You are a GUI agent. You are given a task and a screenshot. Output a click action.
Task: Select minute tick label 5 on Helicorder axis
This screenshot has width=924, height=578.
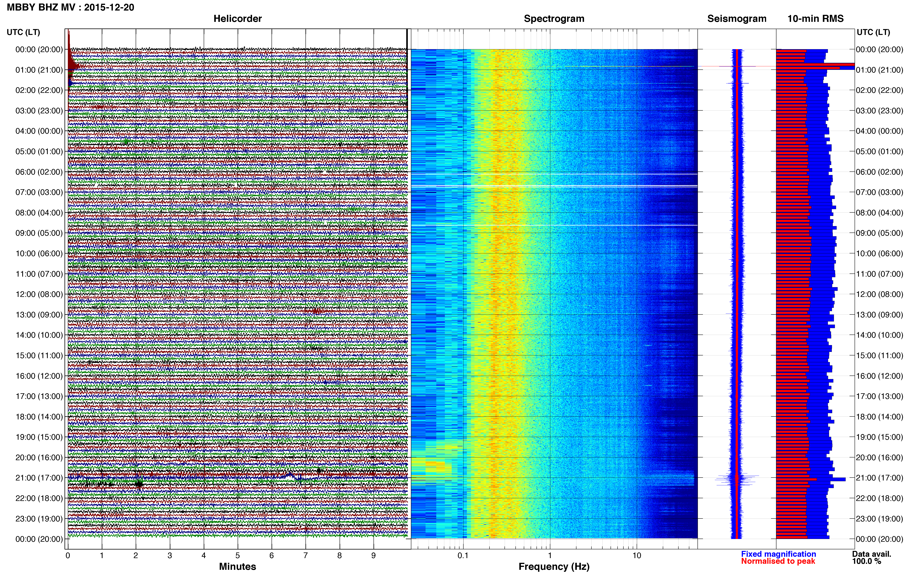pyautogui.click(x=238, y=555)
